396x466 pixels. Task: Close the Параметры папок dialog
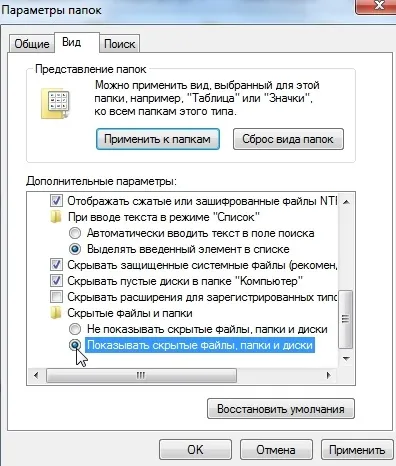click(377, 6)
